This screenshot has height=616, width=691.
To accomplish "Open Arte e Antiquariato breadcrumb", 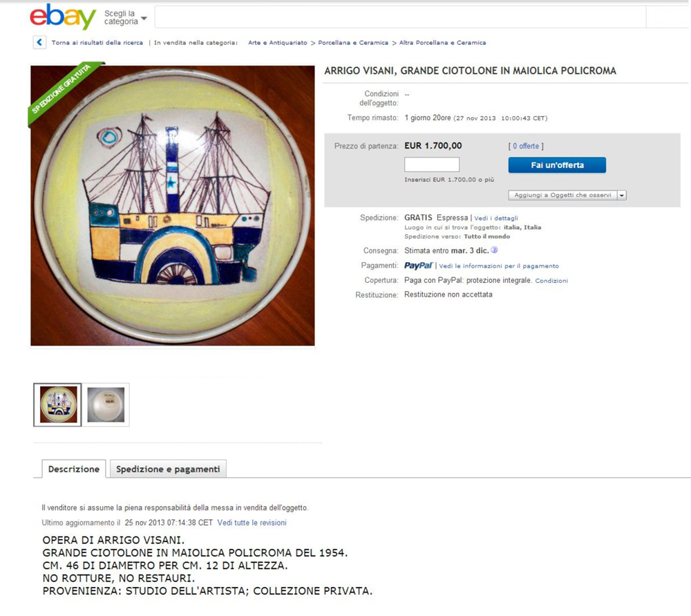I will tap(278, 43).
